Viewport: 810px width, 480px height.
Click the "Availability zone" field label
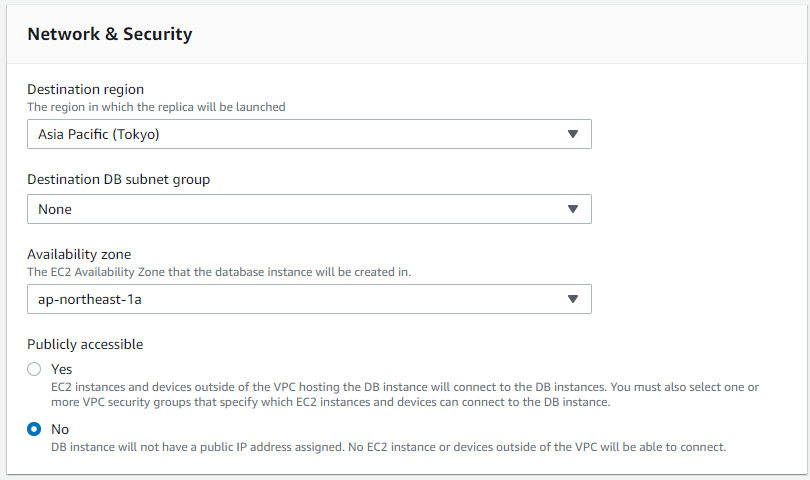79,254
